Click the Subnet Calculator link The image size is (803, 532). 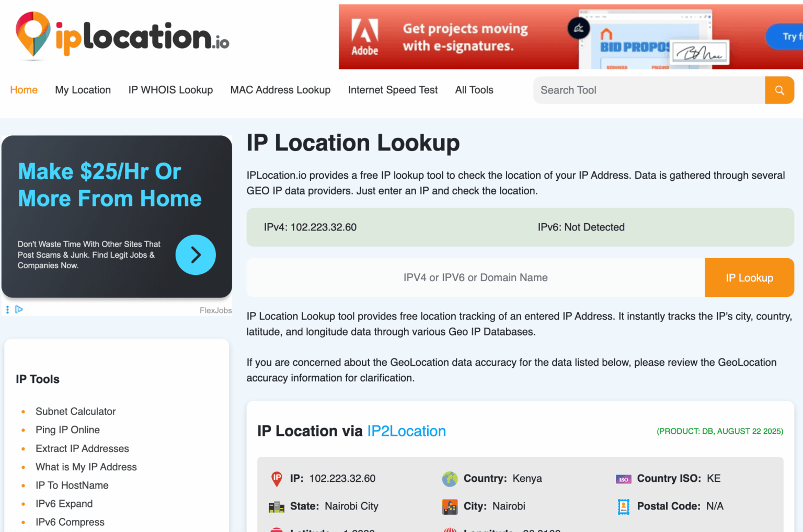click(x=75, y=411)
